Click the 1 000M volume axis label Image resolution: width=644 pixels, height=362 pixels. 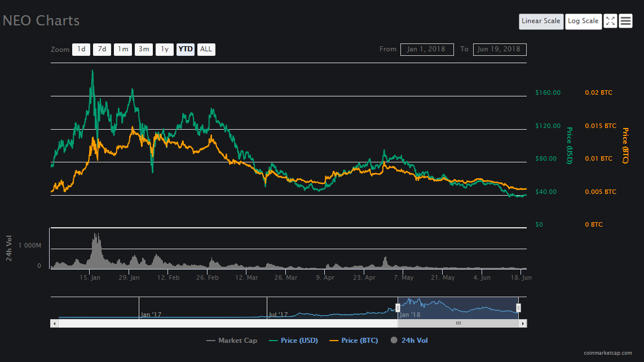click(29, 246)
